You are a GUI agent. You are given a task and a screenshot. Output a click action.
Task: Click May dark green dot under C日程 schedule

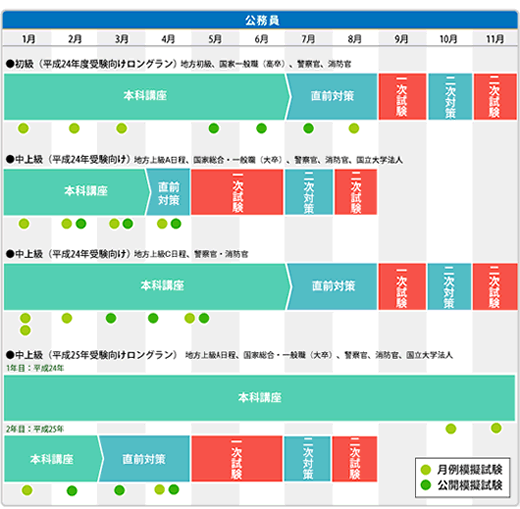pos(204,318)
